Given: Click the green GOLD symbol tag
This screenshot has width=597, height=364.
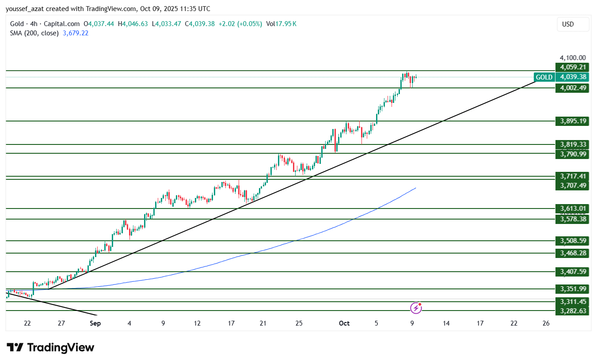Looking at the screenshot, I should click(544, 77).
